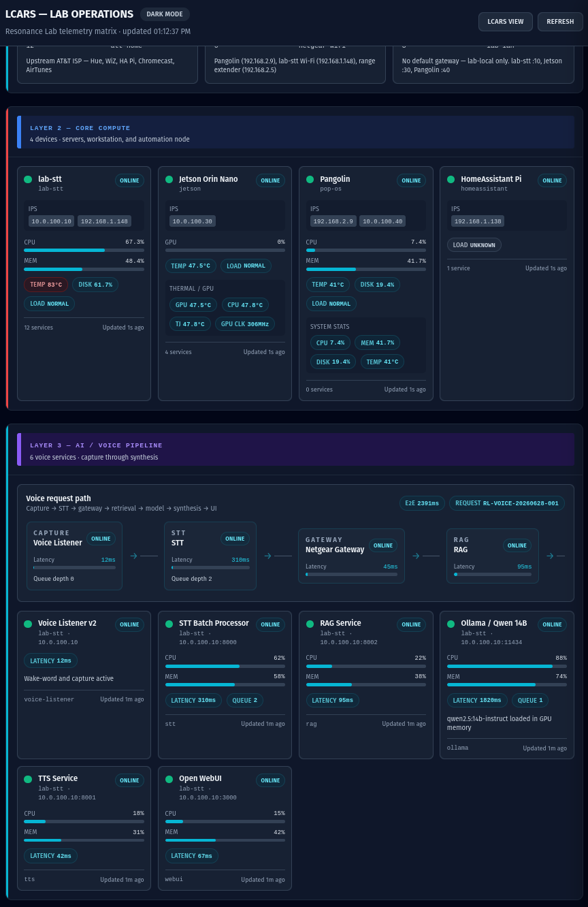
Task: Click the HomeAssistant Pi status indicator dot
Action: point(451,180)
